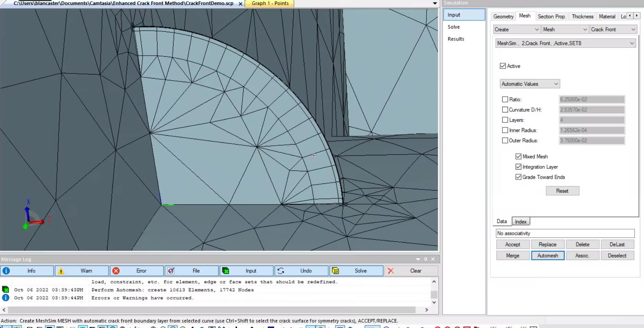This screenshot has height=328, width=644.
Task: Switch to the Graph 1 - Points tab
Action: [269, 3]
